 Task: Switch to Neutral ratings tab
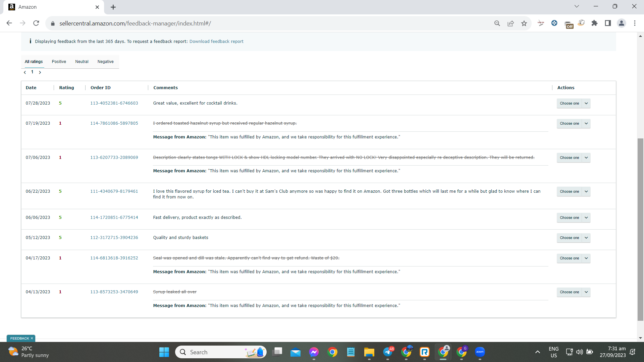click(82, 62)
